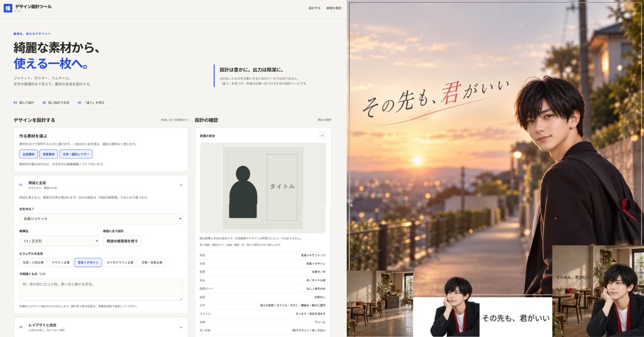The height and width of the screenshot is (337, 644).
Task: Expand the 用途と主役 section header
Action: pyautogui.click(x=101, y=185)
